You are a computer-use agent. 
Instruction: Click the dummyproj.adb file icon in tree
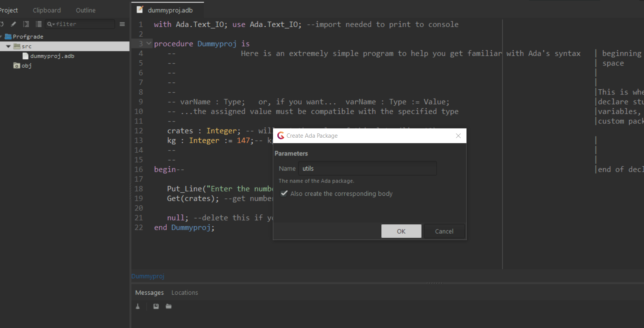tap(26, 56)
